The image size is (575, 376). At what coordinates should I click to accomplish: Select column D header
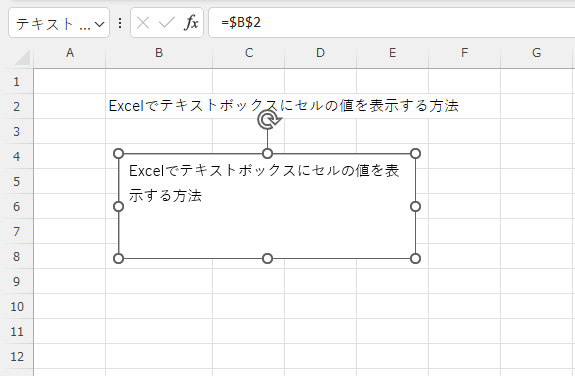(320, 53)
